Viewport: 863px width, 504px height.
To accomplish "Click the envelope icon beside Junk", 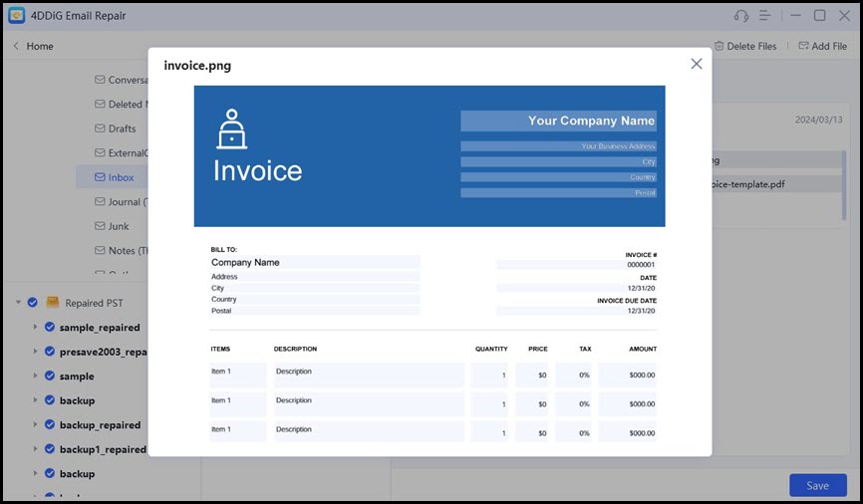I will [100, 225].
